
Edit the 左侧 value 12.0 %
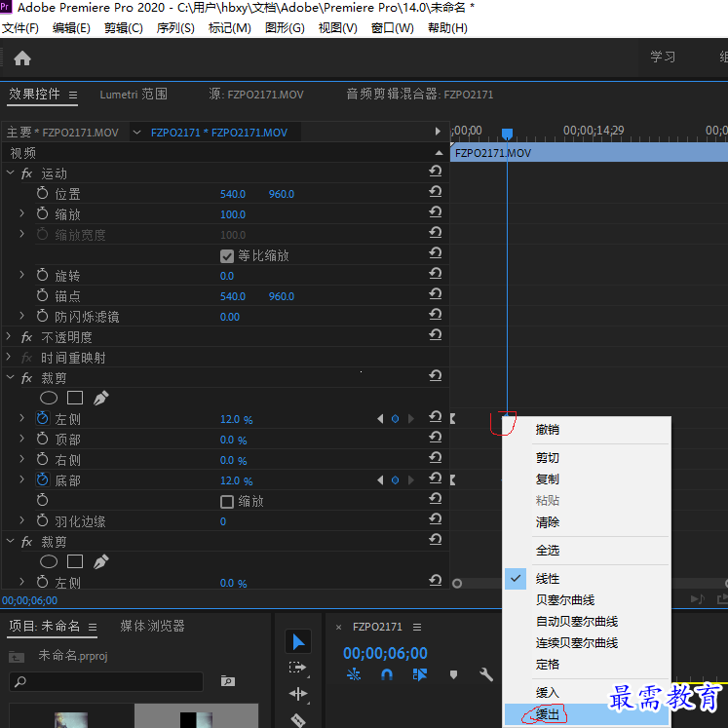click(236, 420)
